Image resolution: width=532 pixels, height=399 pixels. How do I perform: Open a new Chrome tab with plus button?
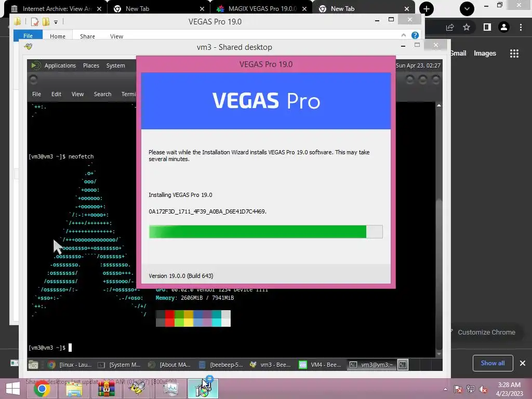coord(427,9)
